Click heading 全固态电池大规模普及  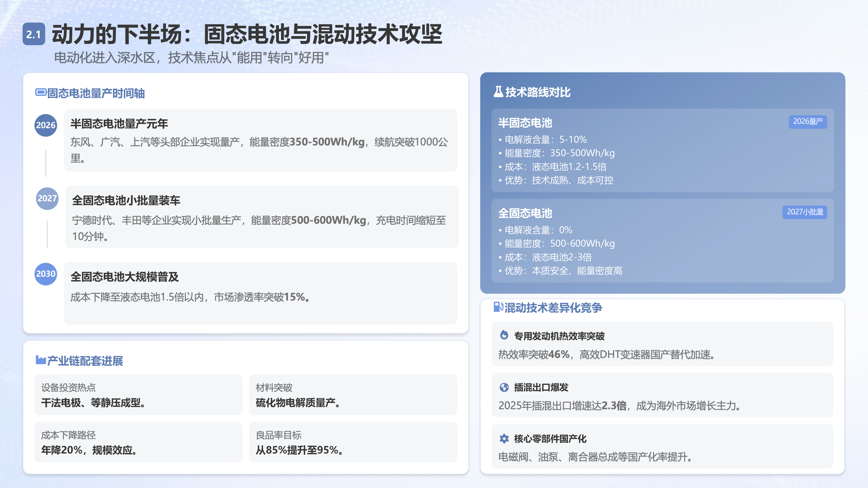(x=125, y=277)
